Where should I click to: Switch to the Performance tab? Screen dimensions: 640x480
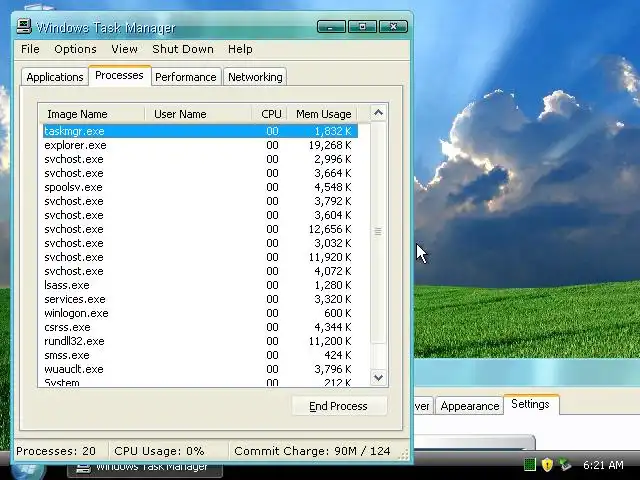tap(186, 77)
